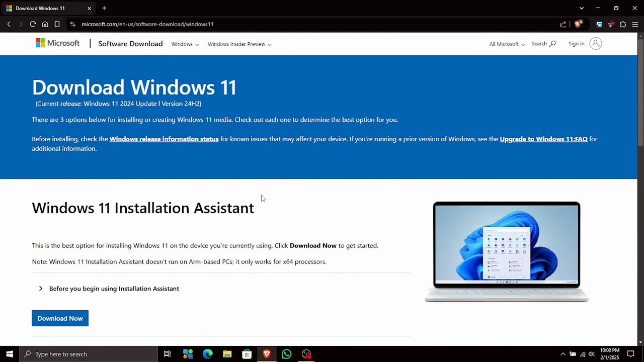
Task: Open Windows release information status link
Action: (164, 139)
